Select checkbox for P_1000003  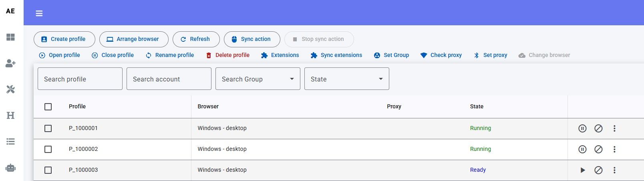tap(48, 170)
